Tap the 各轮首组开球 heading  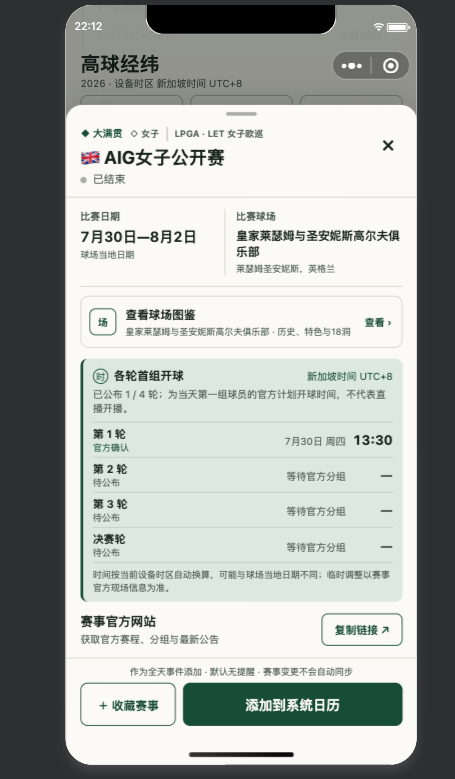pyautogui.click(x=149, y=376)
